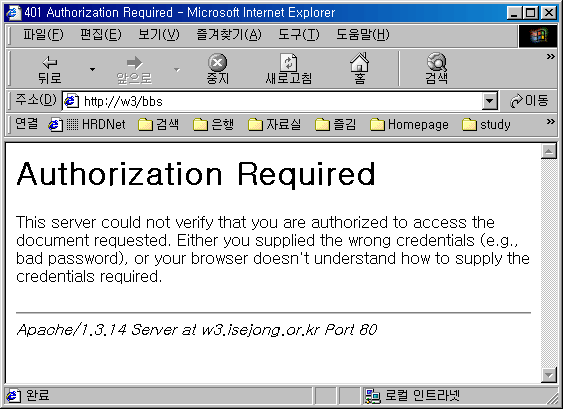The image size is (563, 409).
Task: Open the study links folder
Action: (486, 125)
